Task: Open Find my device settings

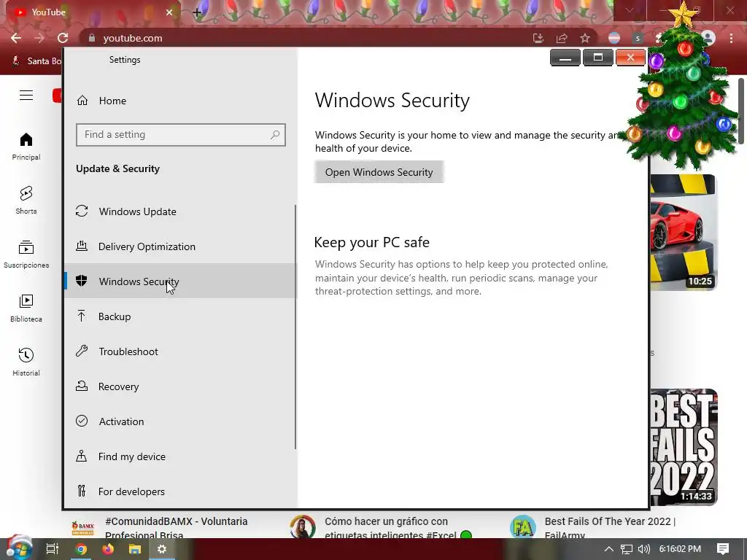Action: [x=179, y=456]
